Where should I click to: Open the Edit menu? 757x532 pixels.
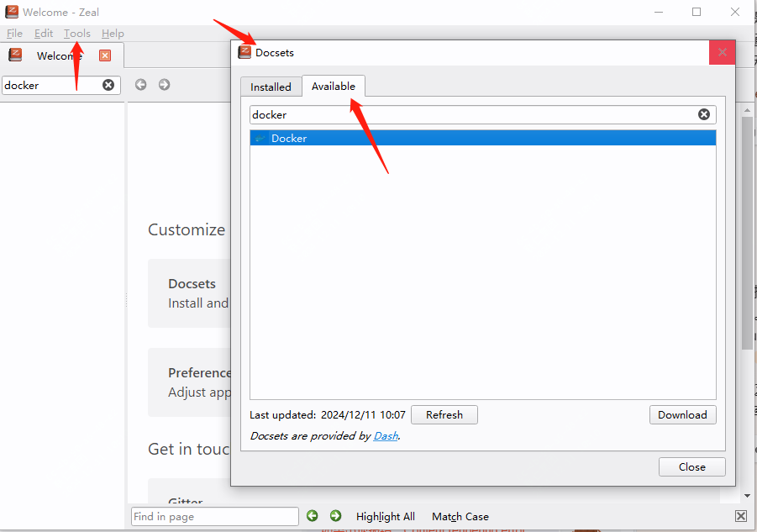click(x=44, y=34)
